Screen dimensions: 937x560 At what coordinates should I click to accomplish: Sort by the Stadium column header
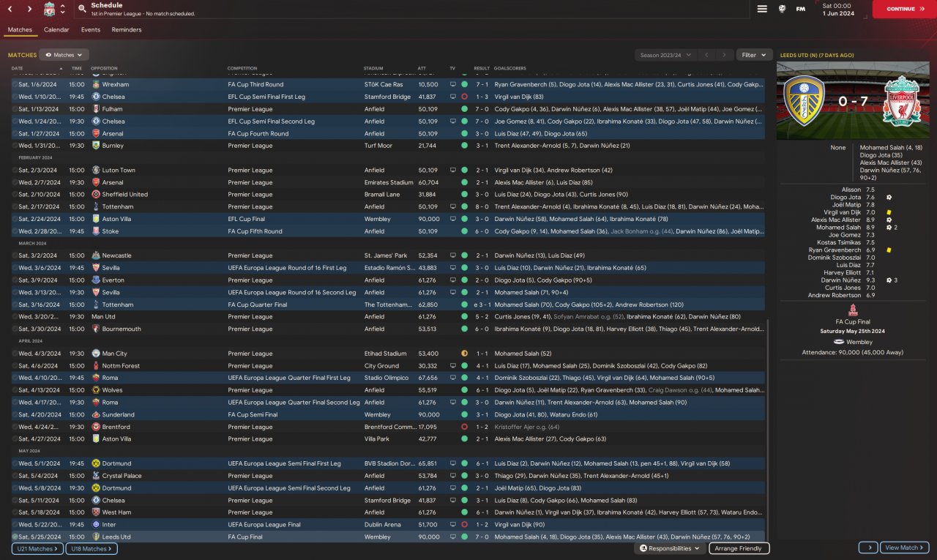373,68
